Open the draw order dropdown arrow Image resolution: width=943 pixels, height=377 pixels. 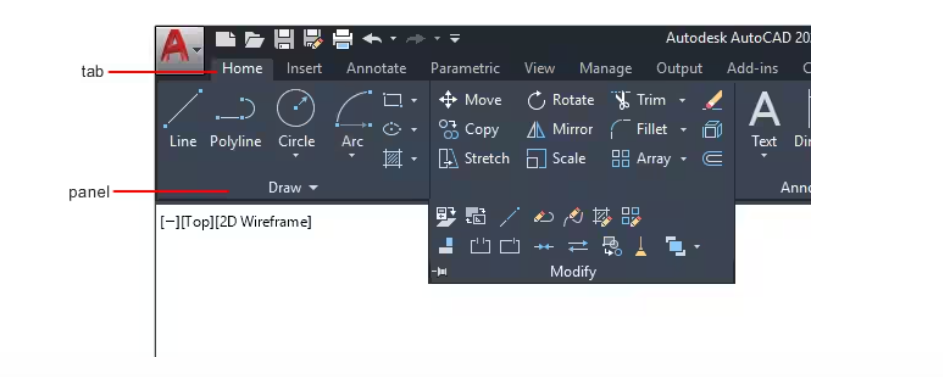697,247
